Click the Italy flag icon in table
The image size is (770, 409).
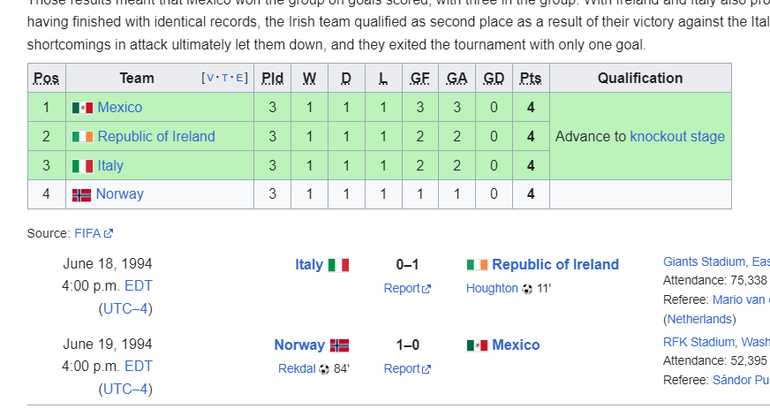tap(82, 166)
